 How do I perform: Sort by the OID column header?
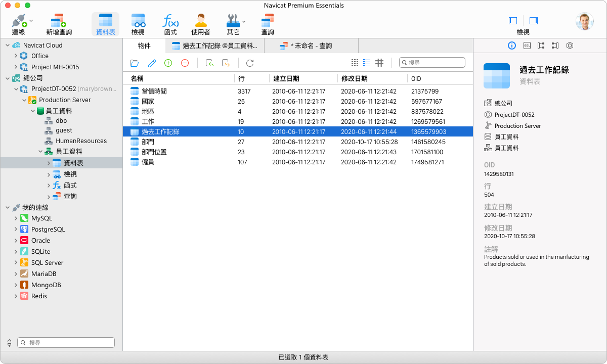pyautogui.click(x=440, y=78)
